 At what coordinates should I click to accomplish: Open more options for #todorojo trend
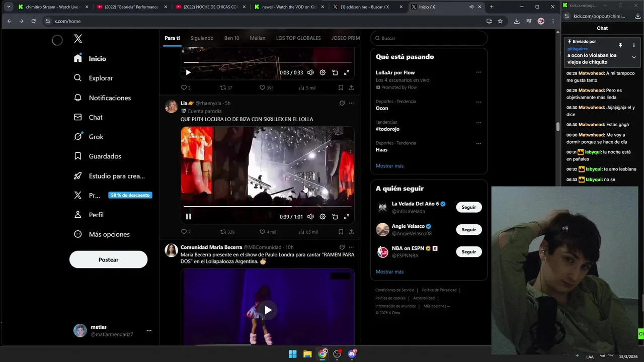pos(478,123)
